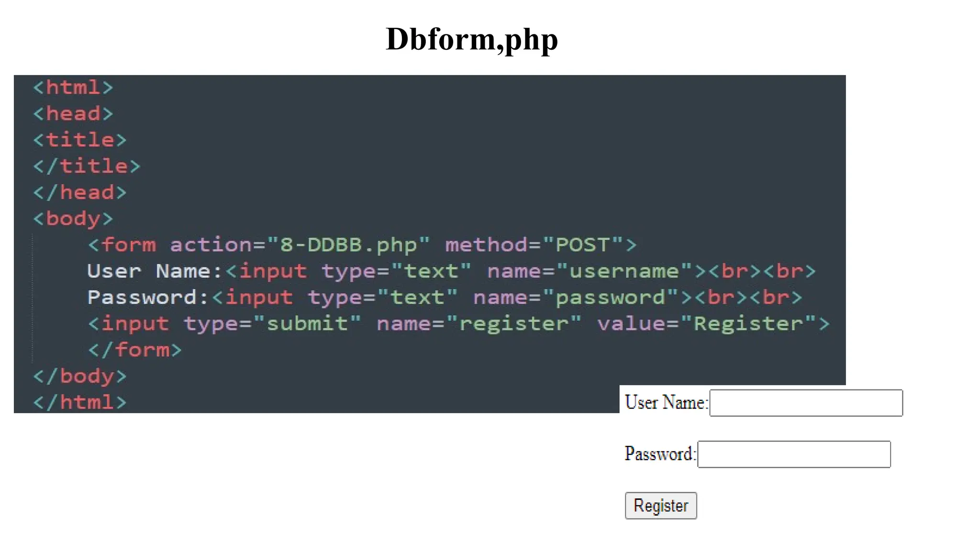The width and height of the screenshot is (980, 551).
Task: Click the User Name input field
Action: (806, 403)
